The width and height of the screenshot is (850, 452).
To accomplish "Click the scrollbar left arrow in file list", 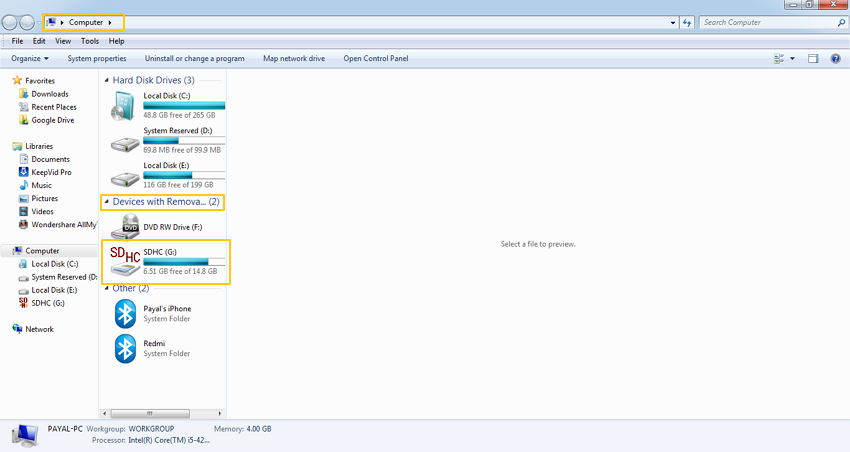I will [x=105, y=414].
